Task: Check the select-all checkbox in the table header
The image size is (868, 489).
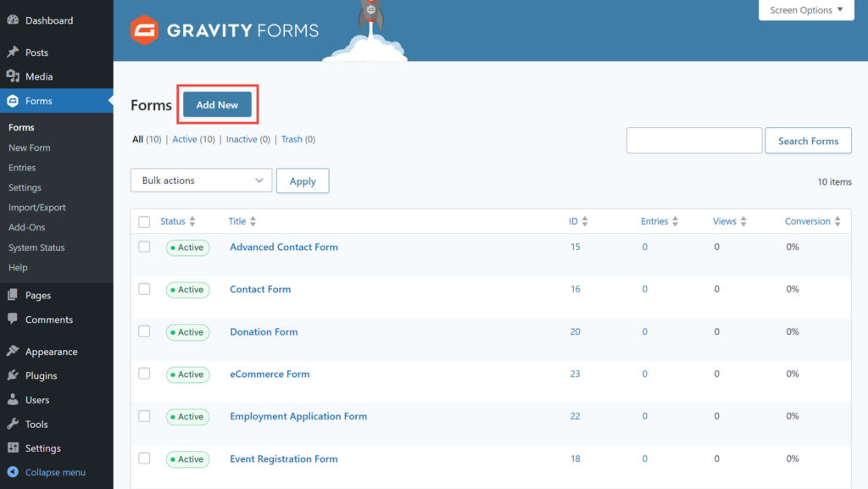Action: click(143, 220)
